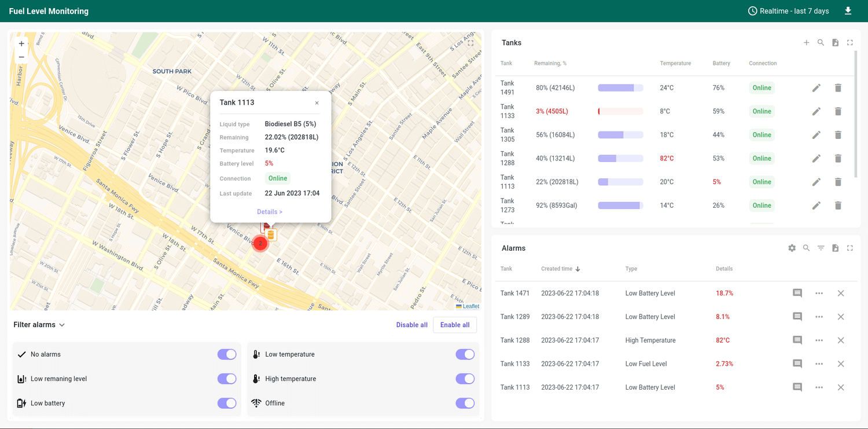Open the Details link in Tank 1113 popup
868x429 pixels.
pyautogui.click(x=270, y=211)
